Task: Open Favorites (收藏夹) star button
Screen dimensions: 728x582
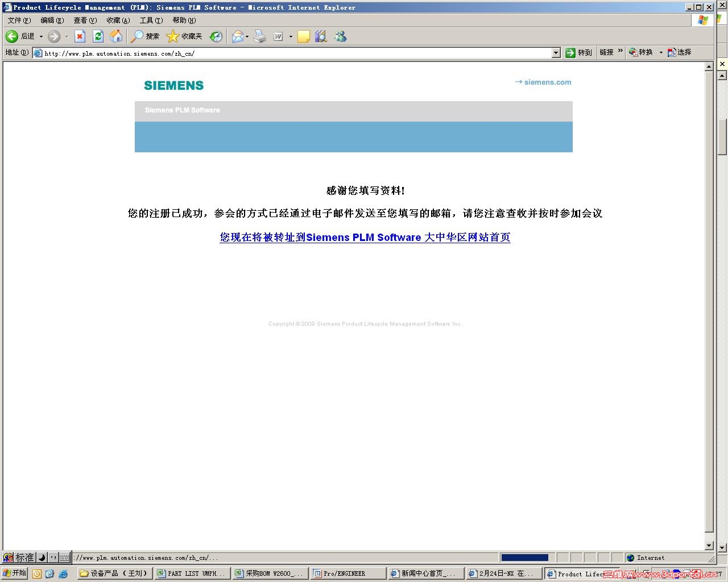Action: point(184,36)
